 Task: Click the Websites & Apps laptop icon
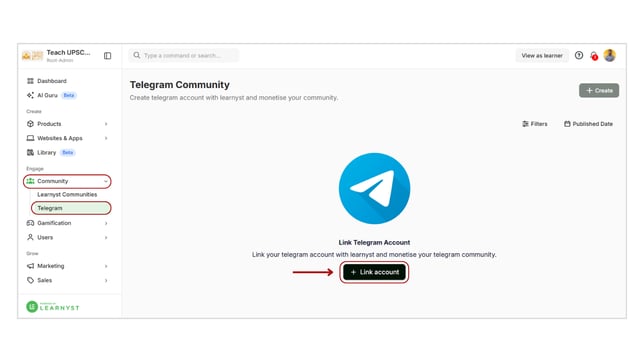30,138
